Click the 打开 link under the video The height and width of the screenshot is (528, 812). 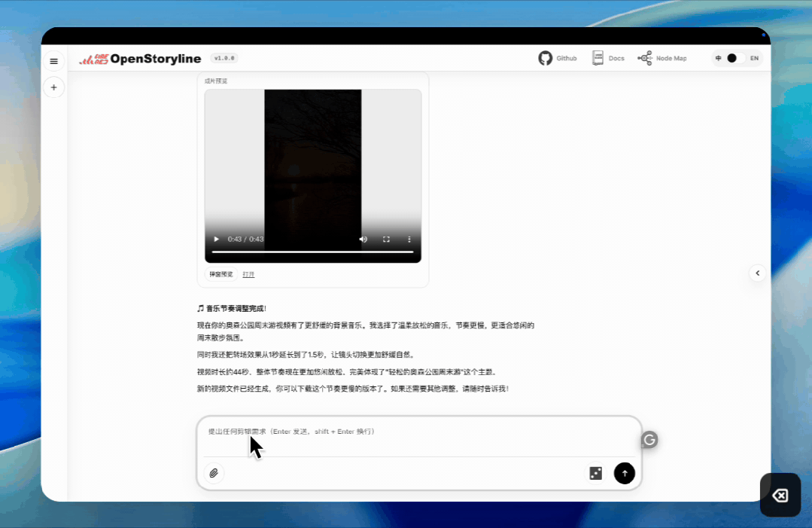click(x=248, y=274)
